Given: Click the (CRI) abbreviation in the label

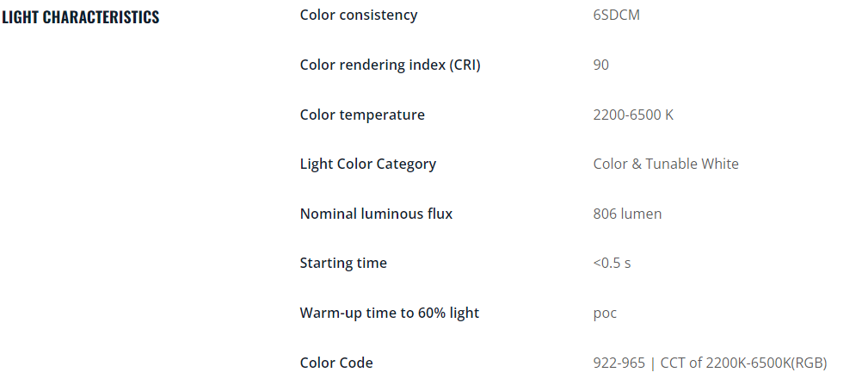Looking at the screenshot, I should 465,65.
